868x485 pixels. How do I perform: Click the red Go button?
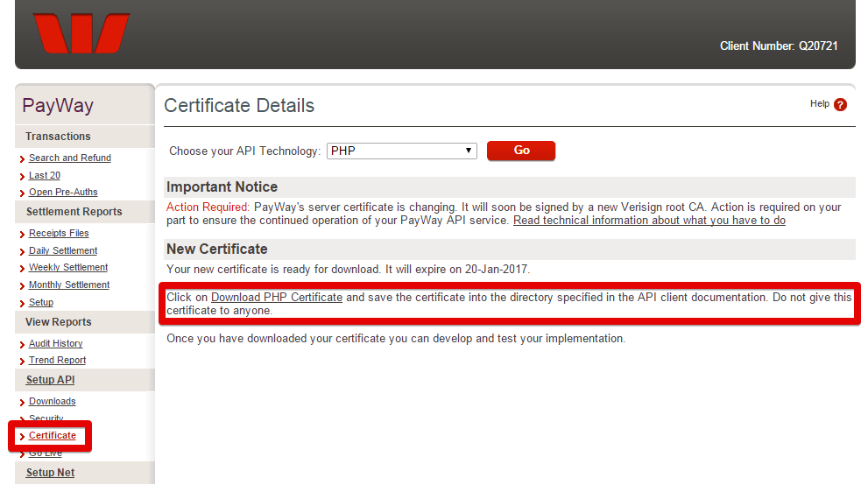(x=521, y=151)
